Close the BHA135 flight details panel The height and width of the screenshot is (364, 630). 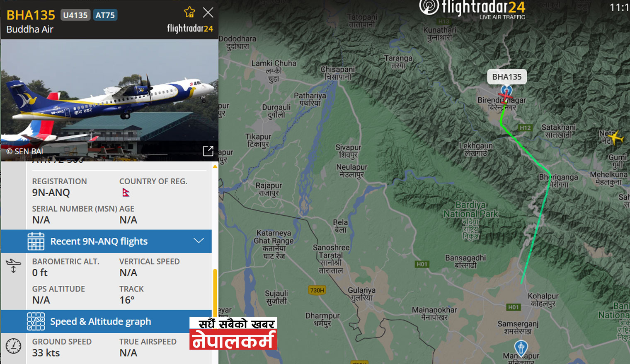208,12
